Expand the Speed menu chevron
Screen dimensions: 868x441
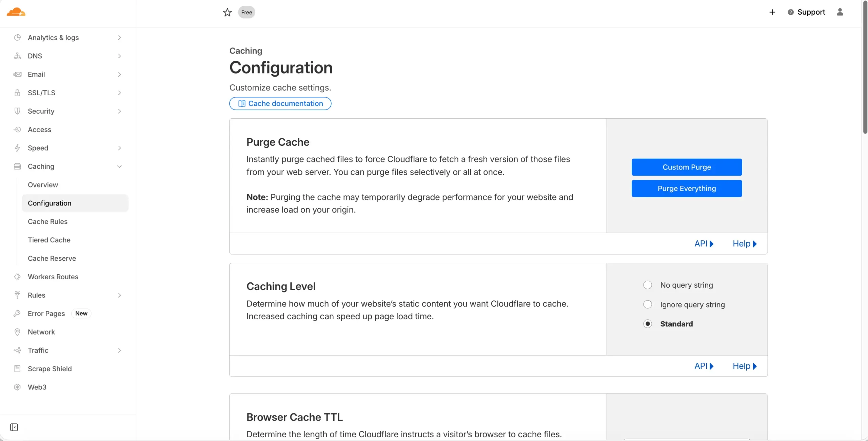point(119,148)
